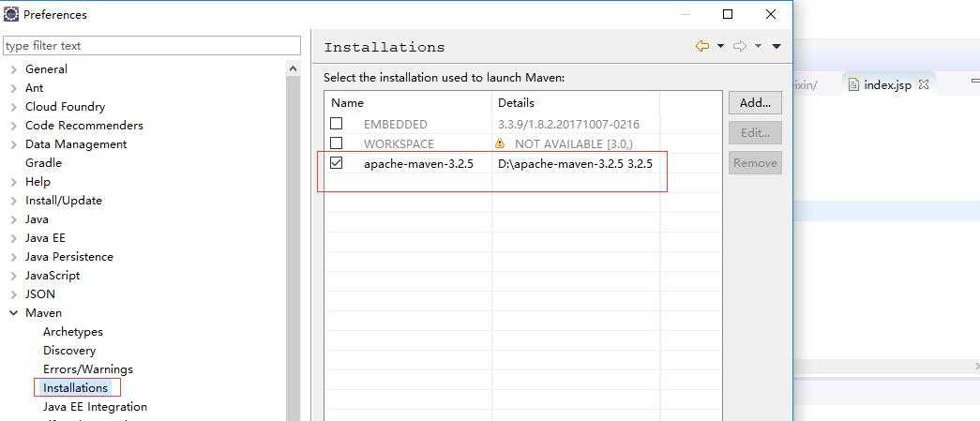The height and width of the screenshot is (421, 980).
Task: Open the view menu triangle in Installations header
Action: tap(776, 46)
